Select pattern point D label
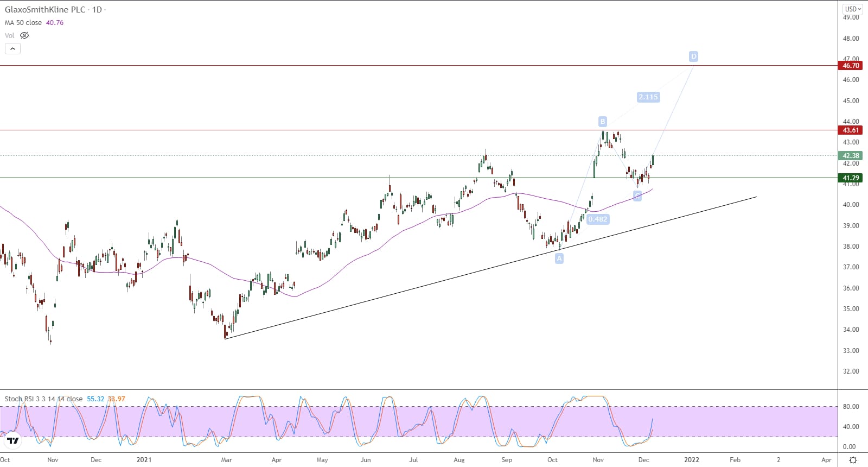Viewport: 868px width, 467px height. (693, 56)
